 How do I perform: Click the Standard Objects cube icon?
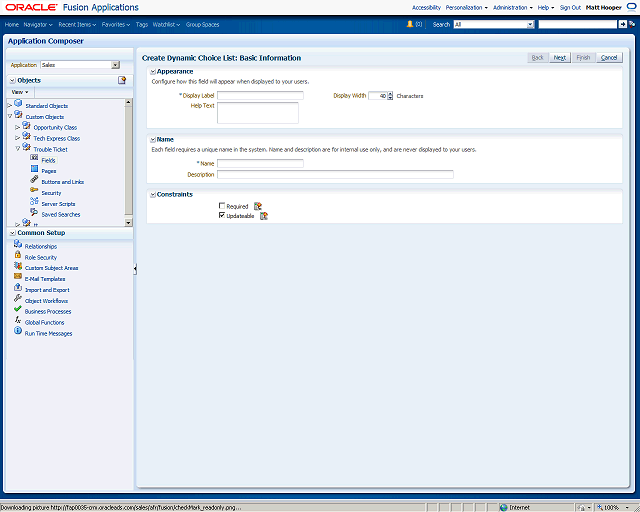coord(18,103)
